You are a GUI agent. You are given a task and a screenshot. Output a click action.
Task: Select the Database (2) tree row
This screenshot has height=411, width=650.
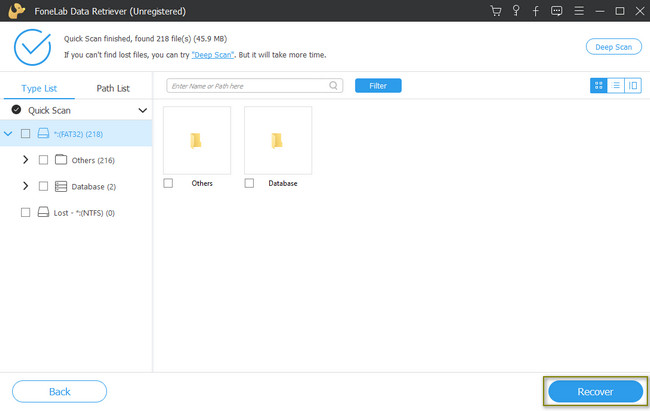click(76, 186)
